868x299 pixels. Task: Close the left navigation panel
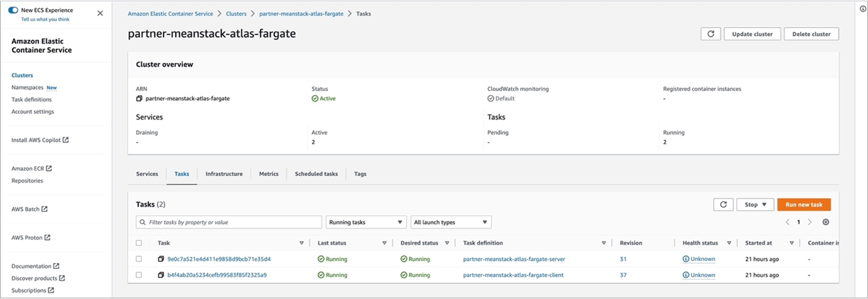pos(100,13)
